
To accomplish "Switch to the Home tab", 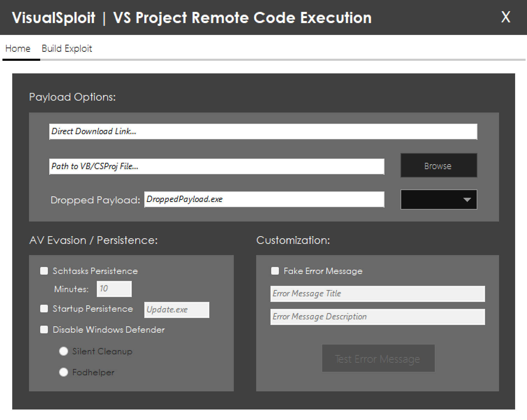I will (18, 49).
